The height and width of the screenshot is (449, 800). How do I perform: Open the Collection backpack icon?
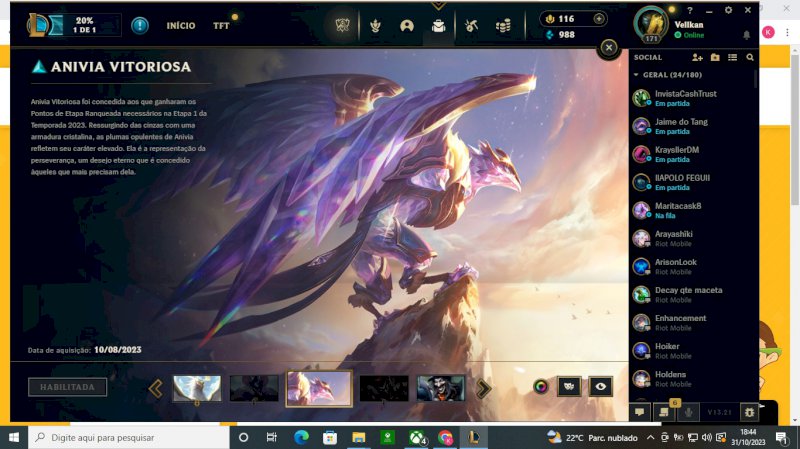point(438,26)
